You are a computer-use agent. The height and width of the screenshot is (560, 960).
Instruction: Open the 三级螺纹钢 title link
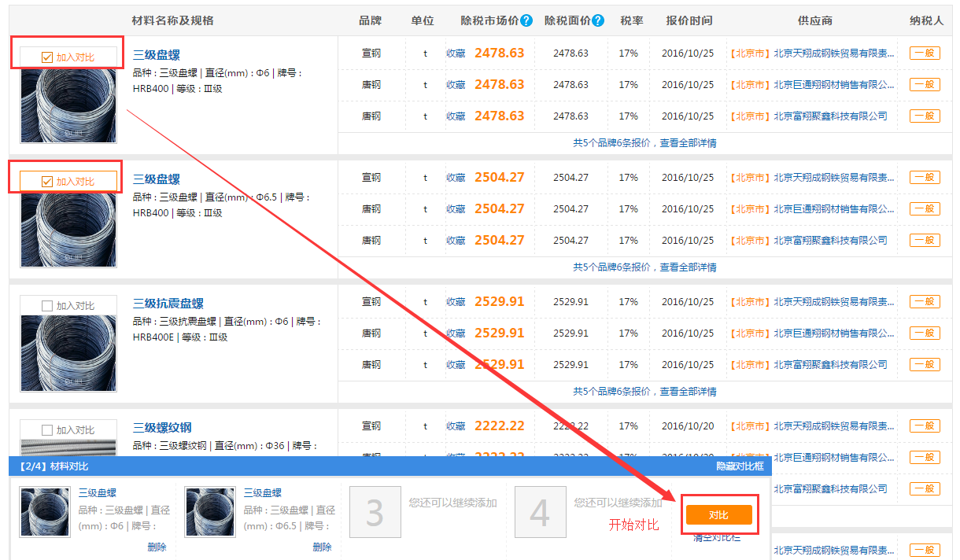pos(162,428)
